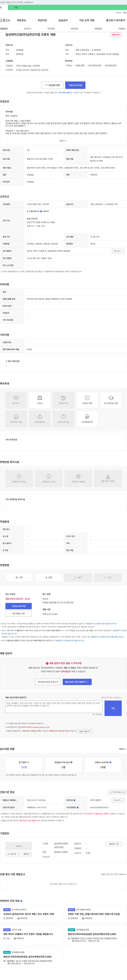The image size is (127, 980).
Task: Click info icon beside 고용24 입사지원 count
Action: click(x=110, y=762)
